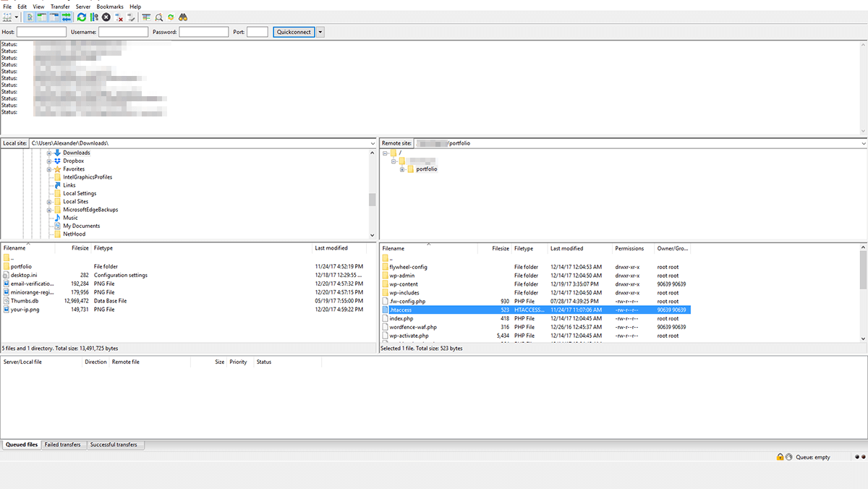Click the Quickconnect button

pos(294,32)
